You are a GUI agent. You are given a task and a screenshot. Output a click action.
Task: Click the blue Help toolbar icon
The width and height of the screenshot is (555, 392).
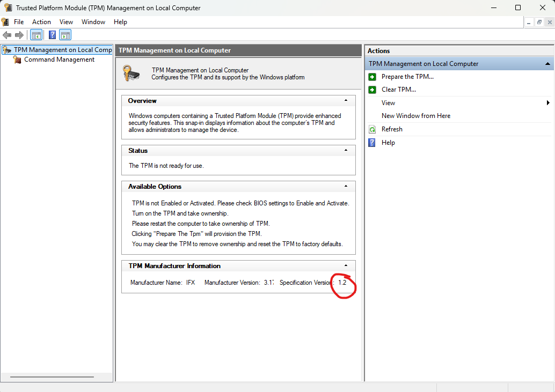[53, 35]
